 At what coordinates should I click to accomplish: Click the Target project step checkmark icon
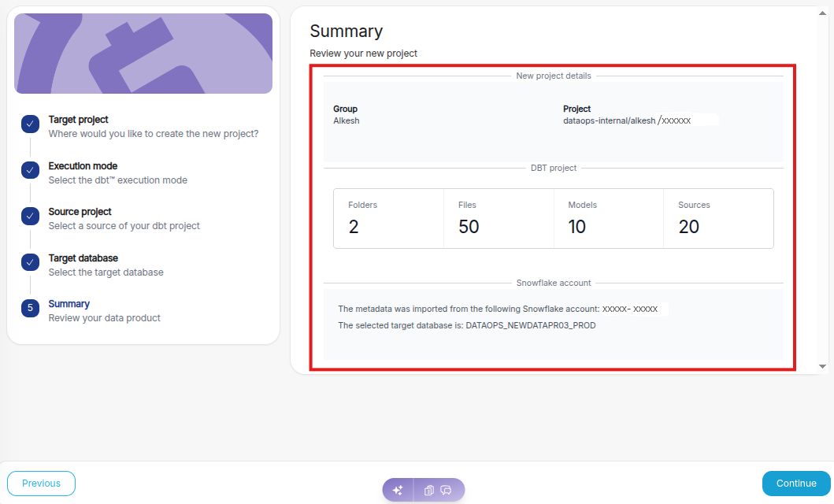[x=30, y=124]
